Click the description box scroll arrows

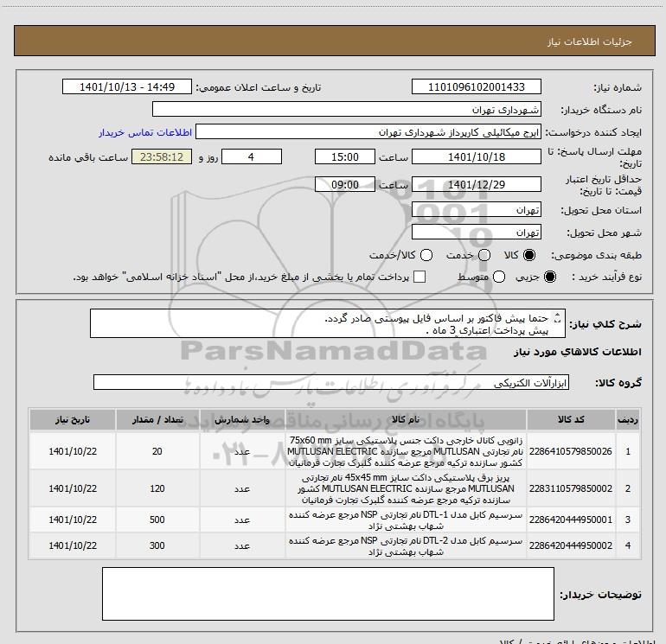[x=558, y=317]
